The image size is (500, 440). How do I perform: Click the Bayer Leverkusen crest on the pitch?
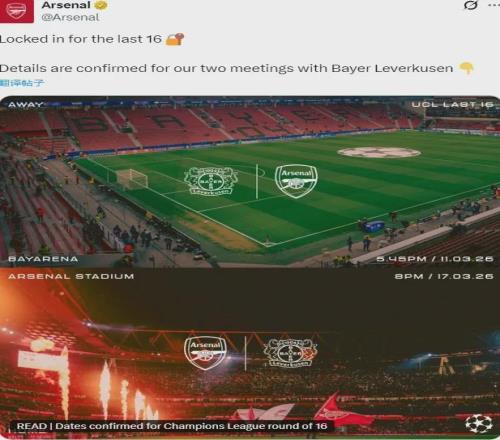pos(211,181)
